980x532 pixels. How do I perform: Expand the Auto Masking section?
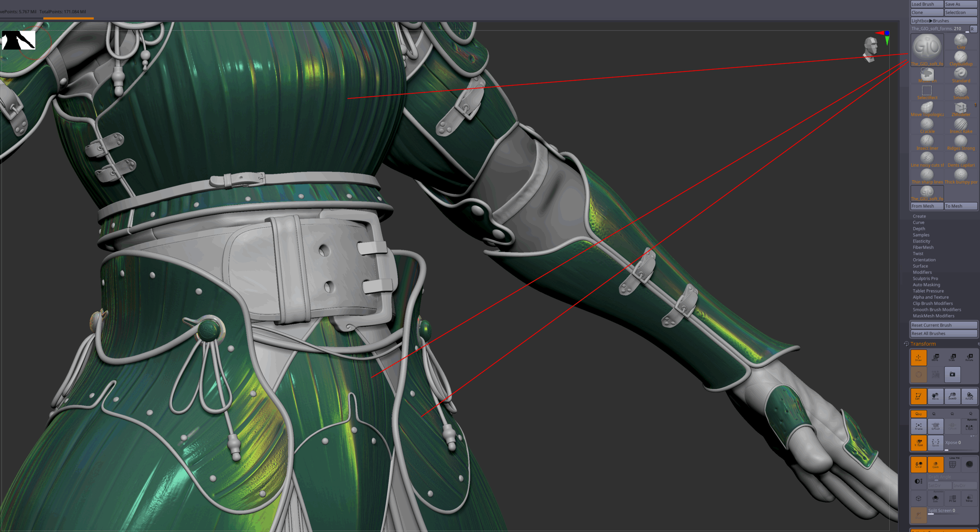[926, 285]
